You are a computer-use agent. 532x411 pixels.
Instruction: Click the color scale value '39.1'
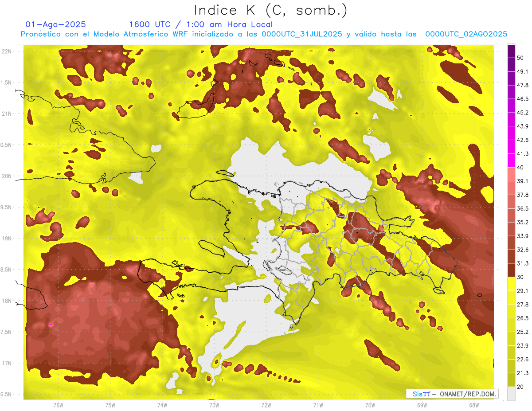(523, 181)
